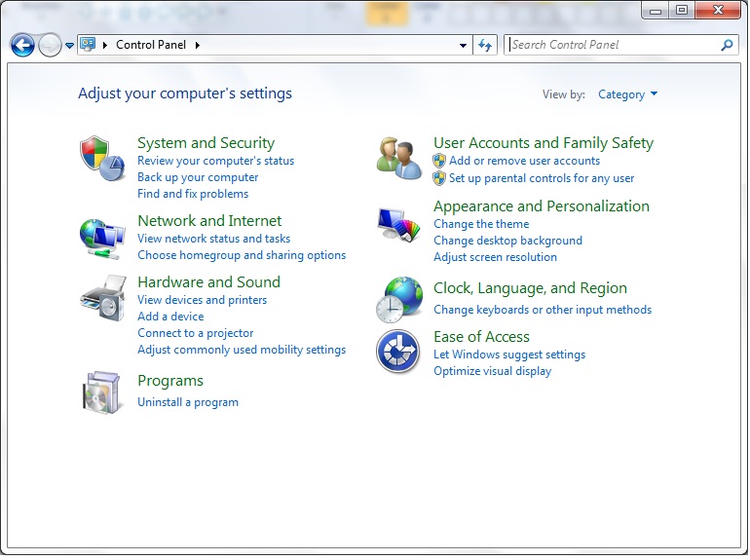
Task: Click Add or remove user accounts
Action: pyautogui.click(x=524, y=161)
